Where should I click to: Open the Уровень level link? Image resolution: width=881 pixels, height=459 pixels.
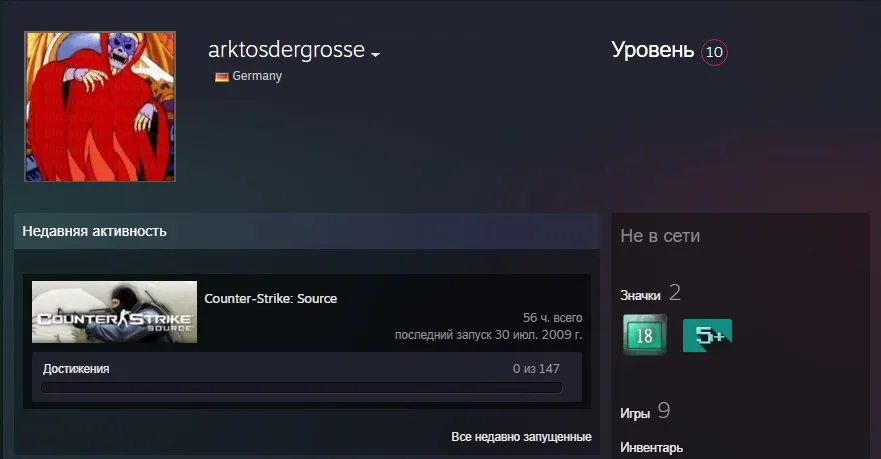pos(652,51)
